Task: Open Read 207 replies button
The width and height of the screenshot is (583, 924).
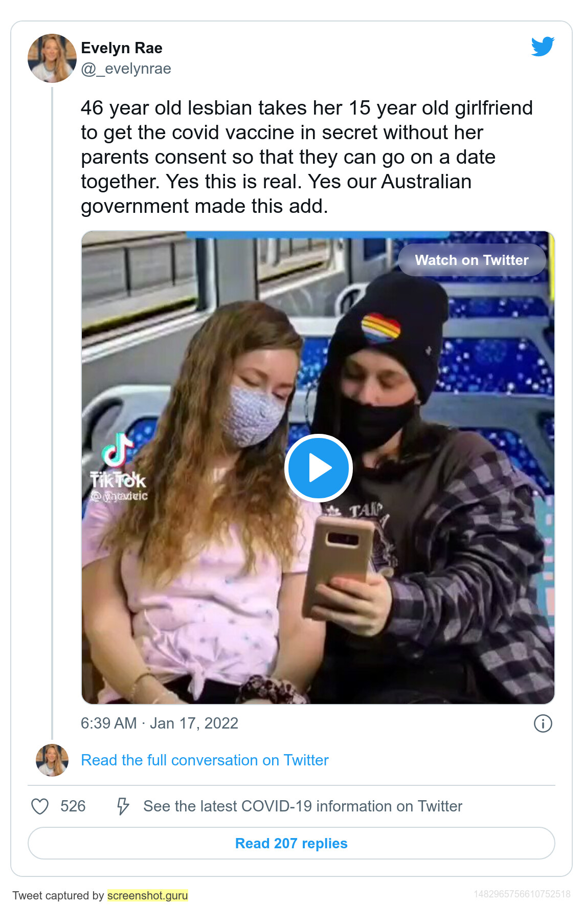Action: point(291,843)
